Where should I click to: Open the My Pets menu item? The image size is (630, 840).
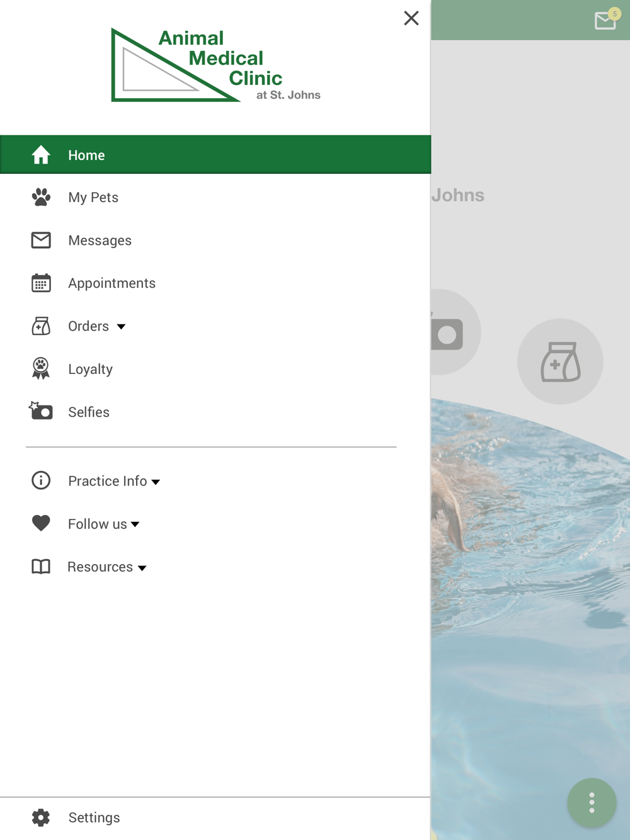tap(215, 198)
